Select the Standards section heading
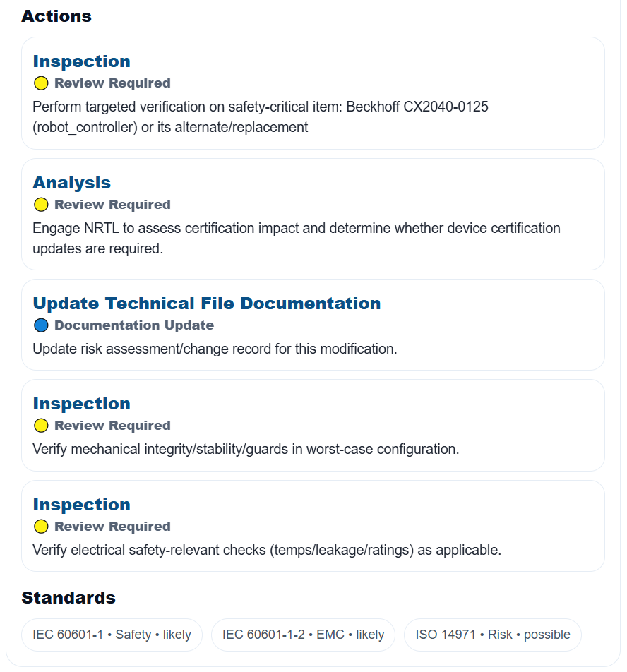The height and width of the screenshot is (672, 627). click(68, 597)
